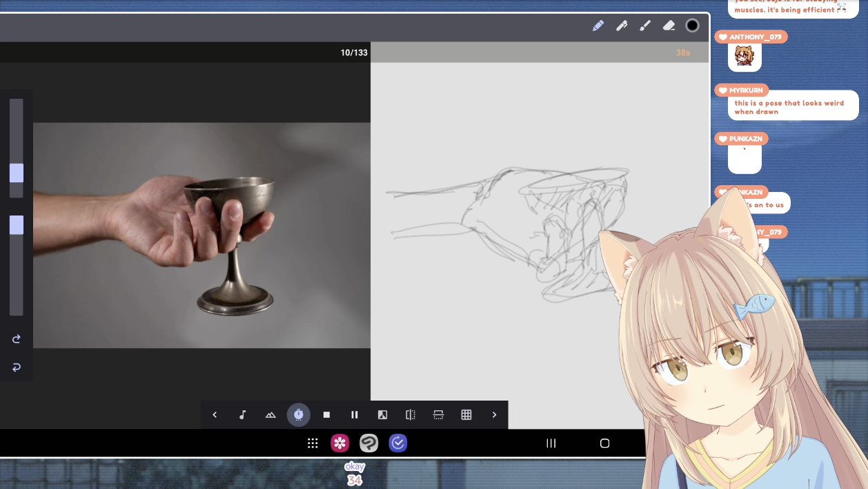Open the black color picker swatch
868x489 pixels.
[692, 26]
